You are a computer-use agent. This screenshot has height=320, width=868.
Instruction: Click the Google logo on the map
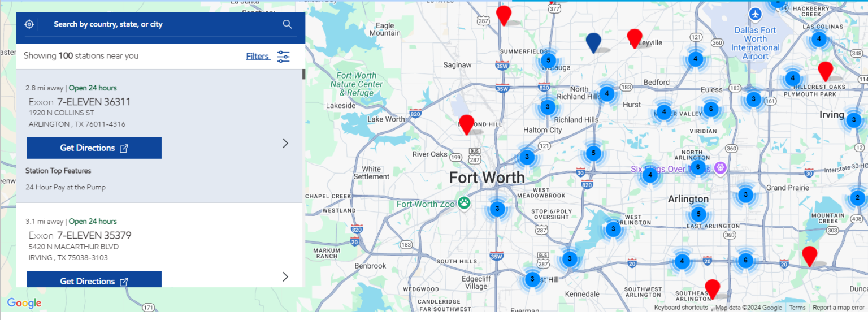24,303
